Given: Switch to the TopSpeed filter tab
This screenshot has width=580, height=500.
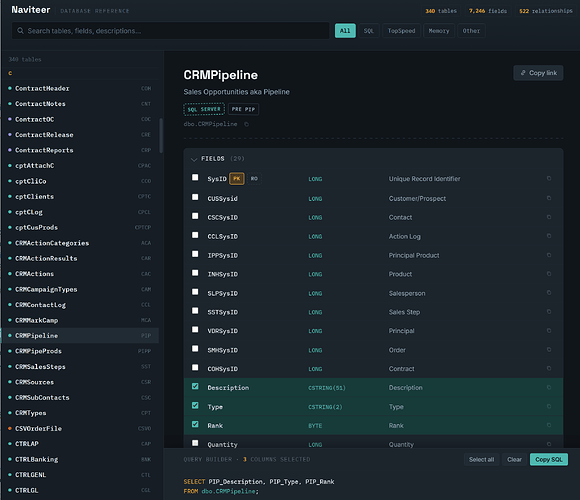Looking at the screenshot, I should [401, 31].
